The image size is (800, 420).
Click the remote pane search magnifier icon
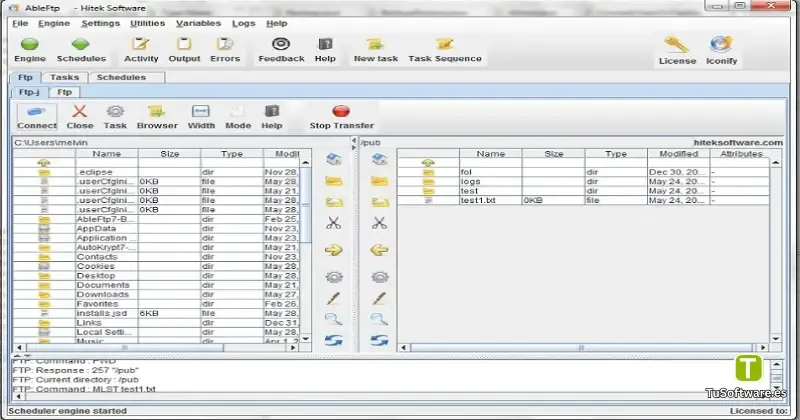[379, 319]
